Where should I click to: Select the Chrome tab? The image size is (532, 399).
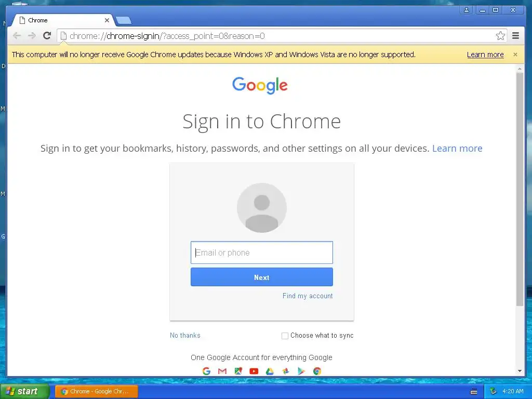tap(63, 20)
